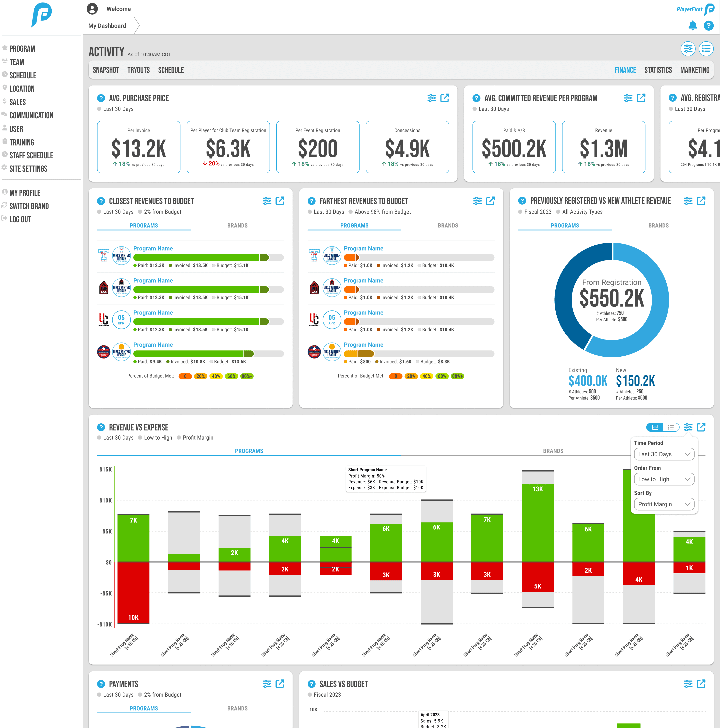Click Log Out in the sidebar
Screen dimensions: 720x728
coord(20,219)
